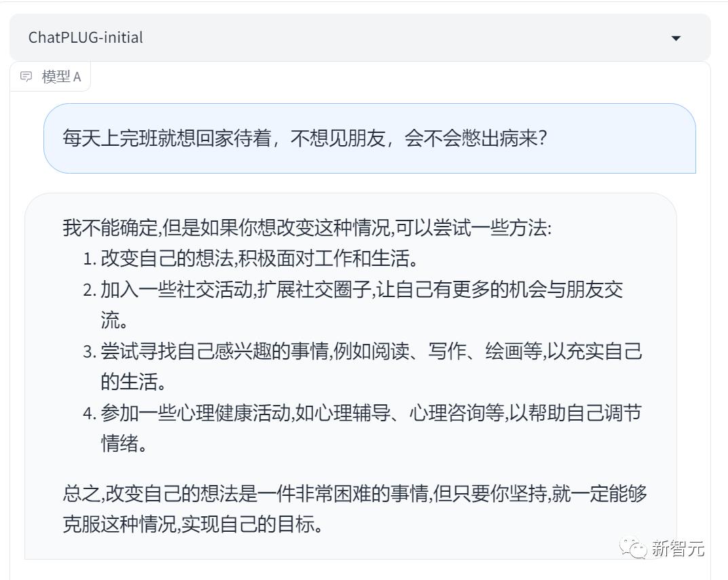The height and width of the screenshot is (580, 728).
Task: Click the user question about 不想见朋友
Action: [x=305, y=138]
